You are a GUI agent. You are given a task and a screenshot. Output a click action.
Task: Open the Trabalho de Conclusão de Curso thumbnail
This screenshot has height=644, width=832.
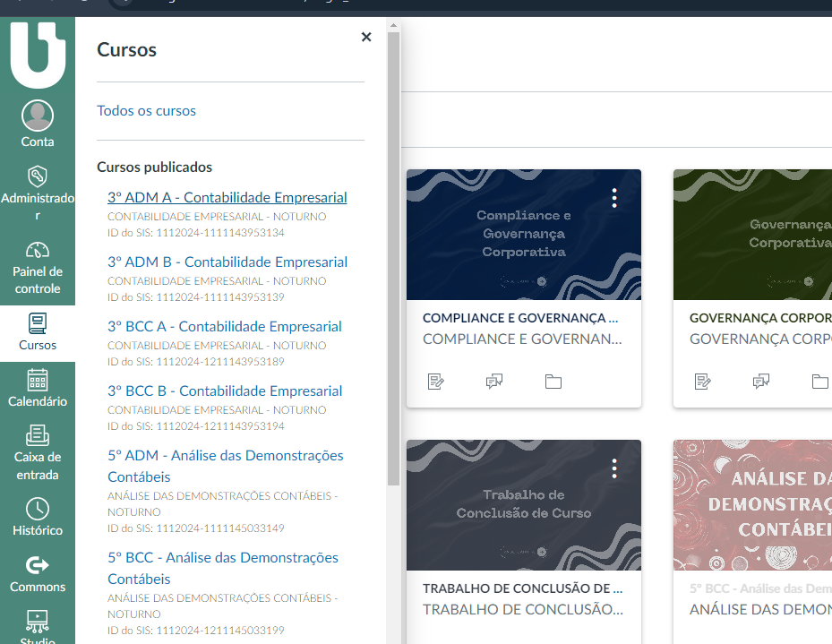click(x=523, y=505)
